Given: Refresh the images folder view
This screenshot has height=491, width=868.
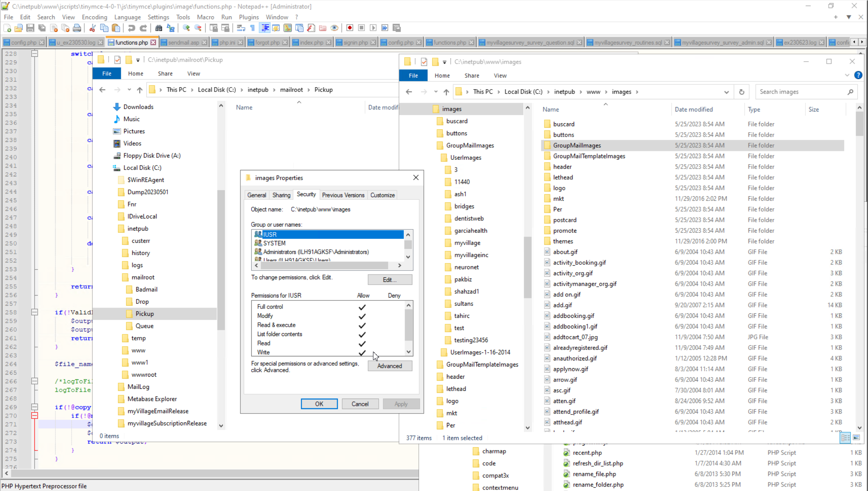Looking at the screenshot, I should [742, 92].
